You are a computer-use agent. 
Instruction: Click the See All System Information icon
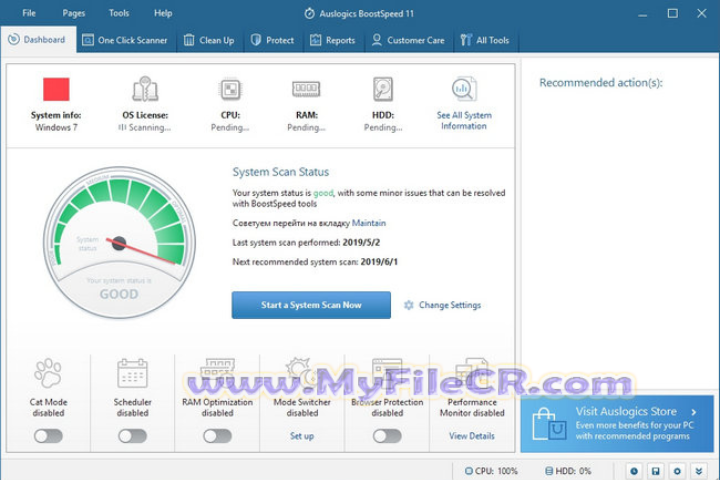[464, 89]
